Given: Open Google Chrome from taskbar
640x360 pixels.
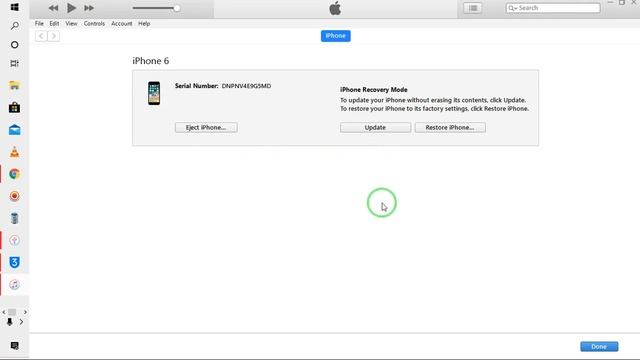Looking at the screenshot, I should click(14, 174).
